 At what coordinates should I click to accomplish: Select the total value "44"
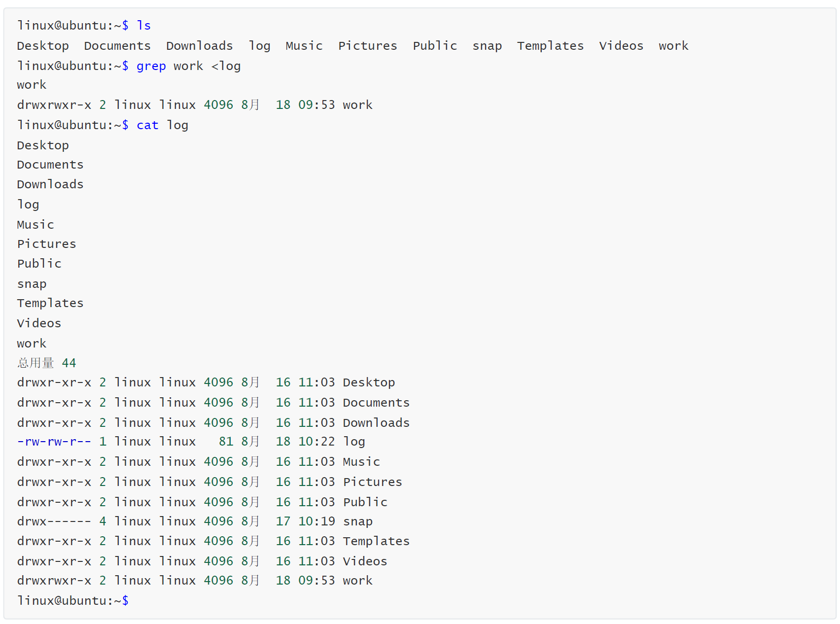69,363
